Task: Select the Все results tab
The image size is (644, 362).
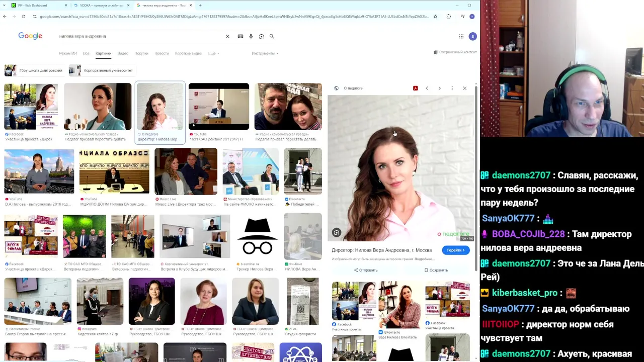Action: [86, 53]
